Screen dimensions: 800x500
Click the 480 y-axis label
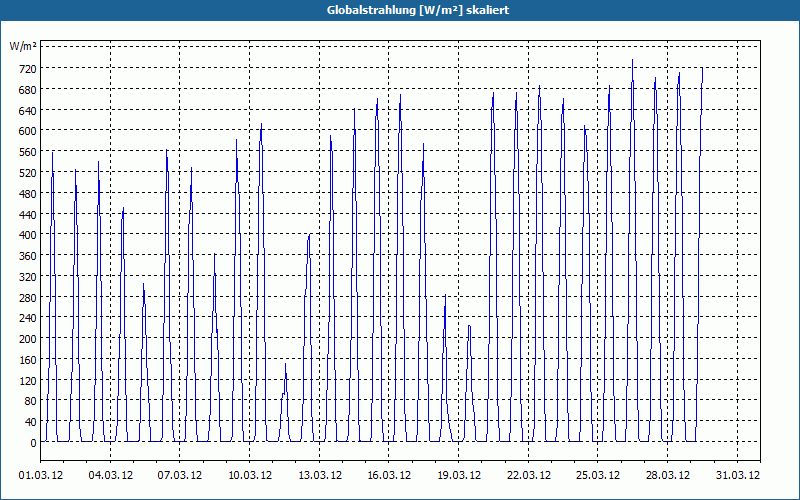[27, 193]
